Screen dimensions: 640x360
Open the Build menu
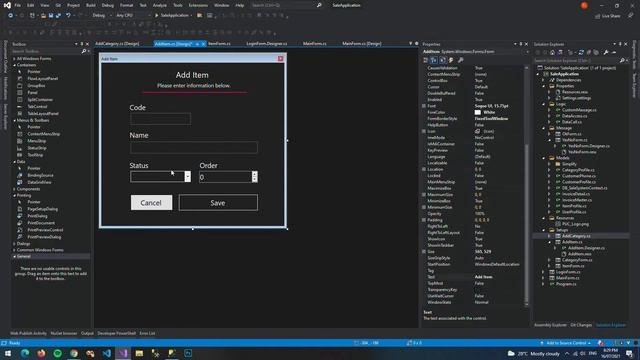(x=91, y=5)
